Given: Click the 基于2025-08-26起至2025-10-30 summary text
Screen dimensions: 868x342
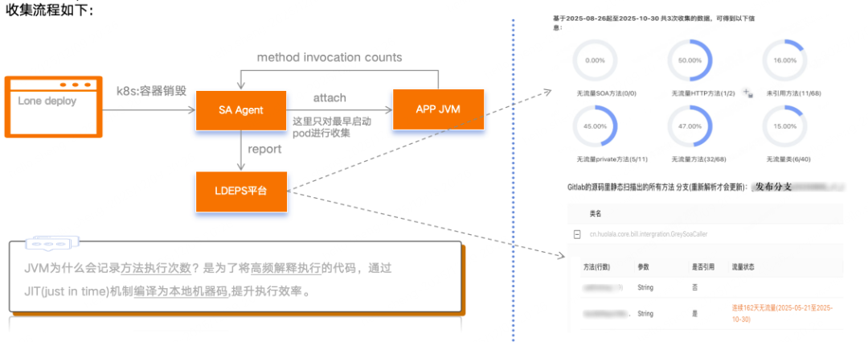Looking at the screenshot, I should click(x=653, y=23).
